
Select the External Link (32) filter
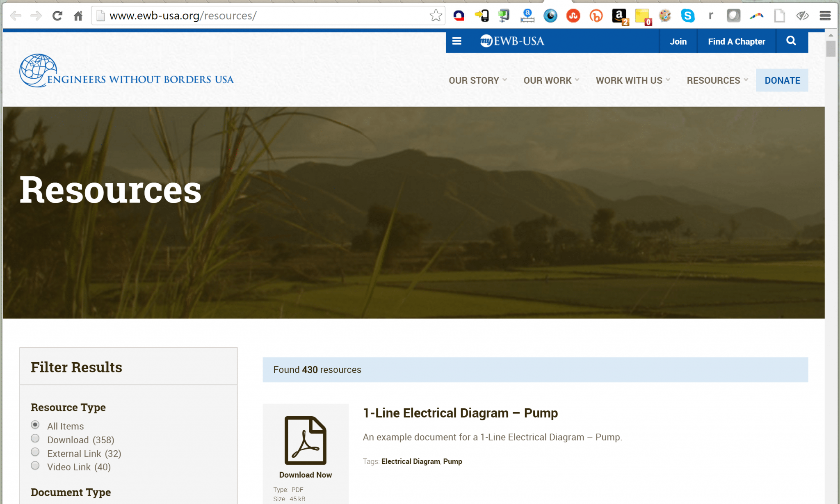coord(35,452)
